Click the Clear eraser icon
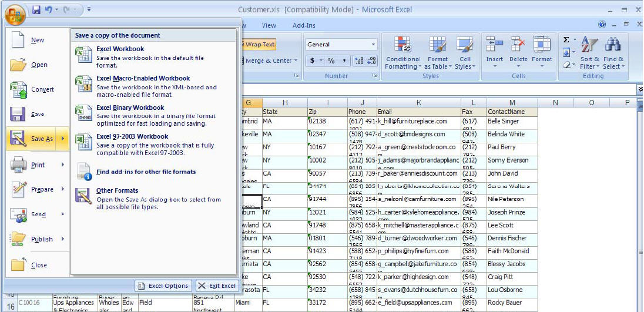Image resolution: width=644 pixels, height=312 pixels. pyautogui.click(x=566, y=65)
